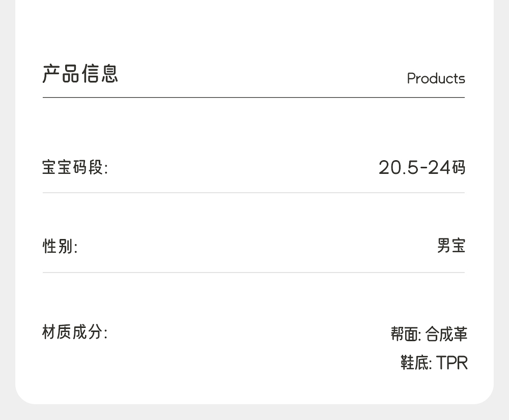The width and height of the screenshot is (509, 420).
Task: Click the light separator below 性别 row
Action: coord(253,273)
